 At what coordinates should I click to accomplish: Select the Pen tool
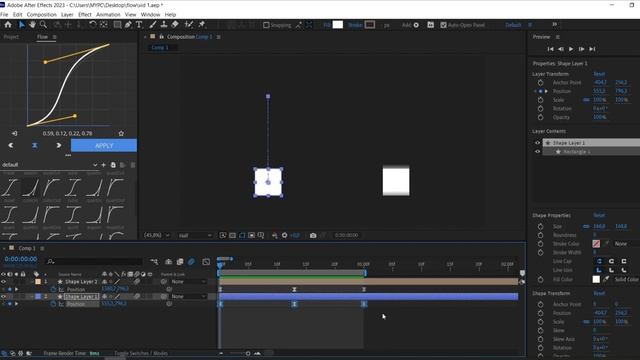[128, 25]
